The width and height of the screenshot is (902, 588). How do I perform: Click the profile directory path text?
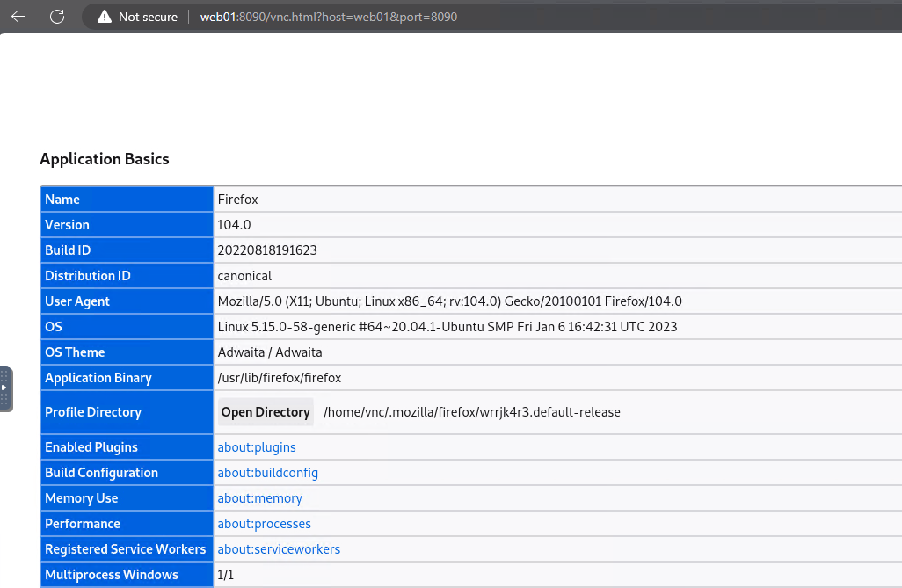[471, 412]
